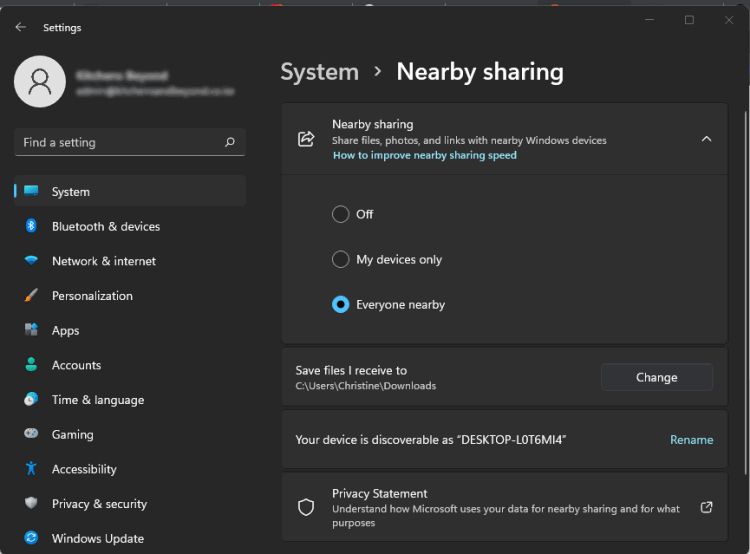The width and height of the screenshot is (750, 554).
Task: Select the Off radio option
Action: pos(341,214)
